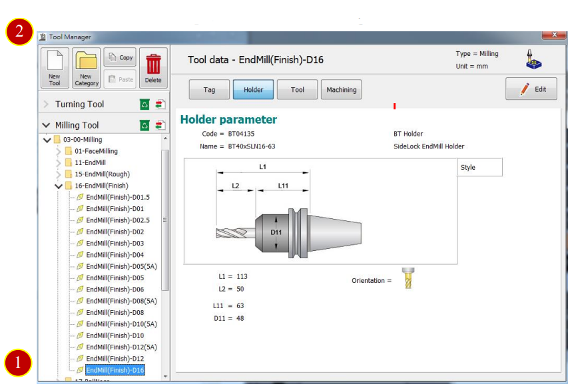This screenshot has height=392, width=586.
Task: Click the Edit button
Action: (531, 89)
